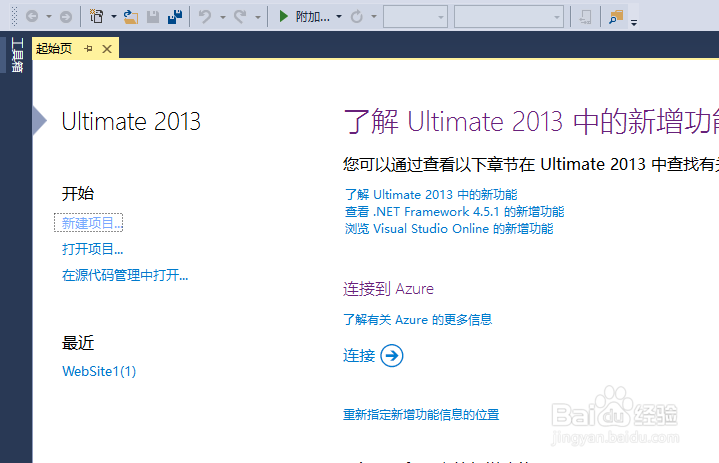Click the 打开项目... link
Screen dimensions: 719x463
tap(93, 249)
